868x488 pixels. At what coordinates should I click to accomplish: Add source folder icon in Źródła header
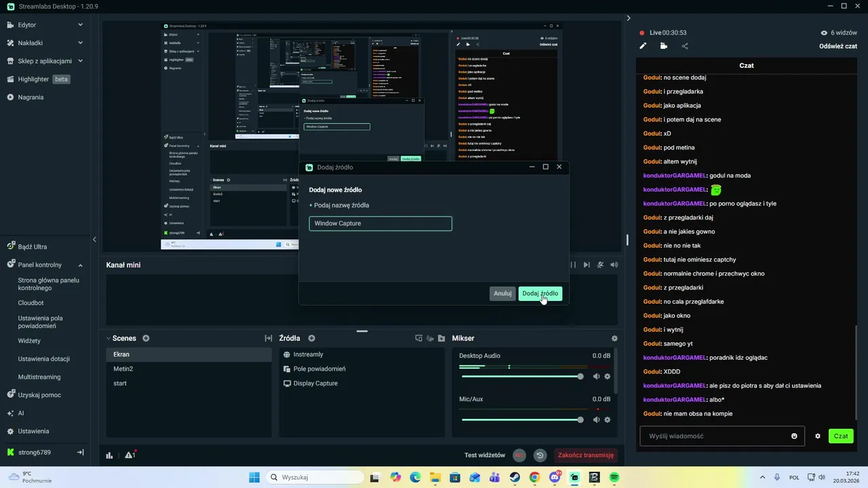[x=441, y=338]
